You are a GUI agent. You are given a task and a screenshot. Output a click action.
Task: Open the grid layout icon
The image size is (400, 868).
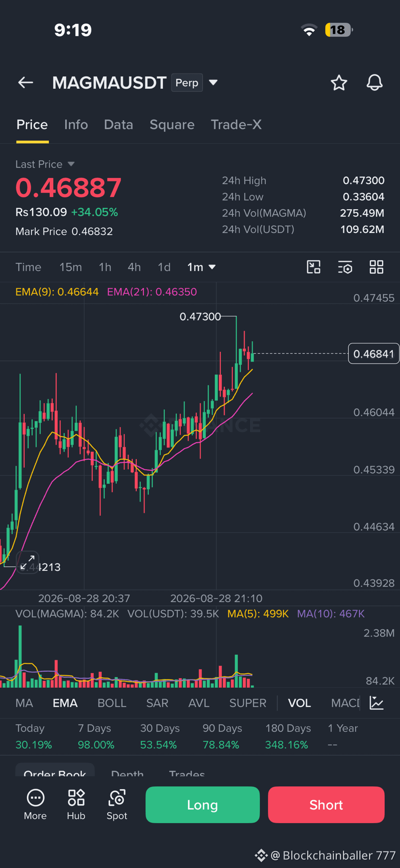point(376,267)
